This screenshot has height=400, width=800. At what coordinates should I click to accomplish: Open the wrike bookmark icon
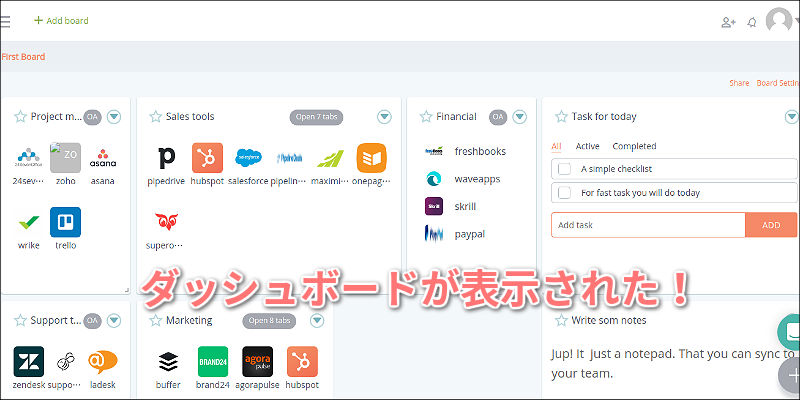[x=28, y=222]
